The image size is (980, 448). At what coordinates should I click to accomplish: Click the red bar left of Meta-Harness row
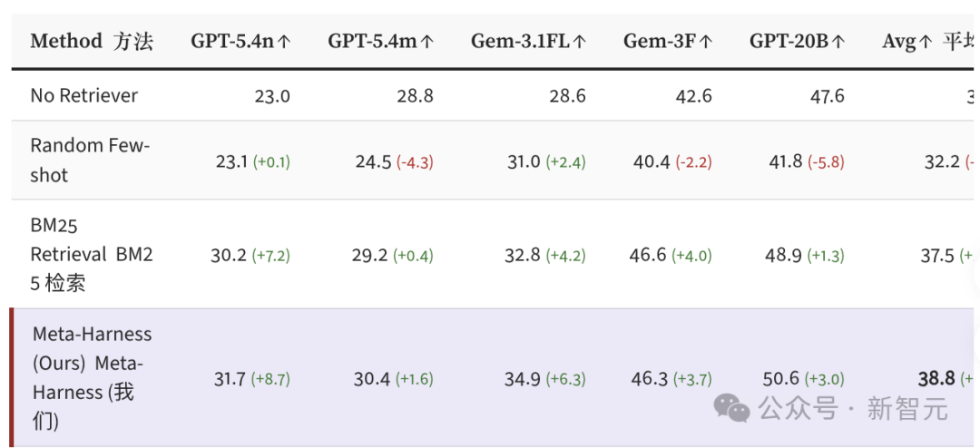(x=12, y=377)
